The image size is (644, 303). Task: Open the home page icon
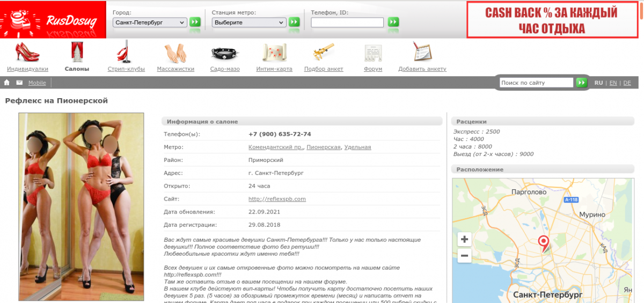tap(7, 83)
